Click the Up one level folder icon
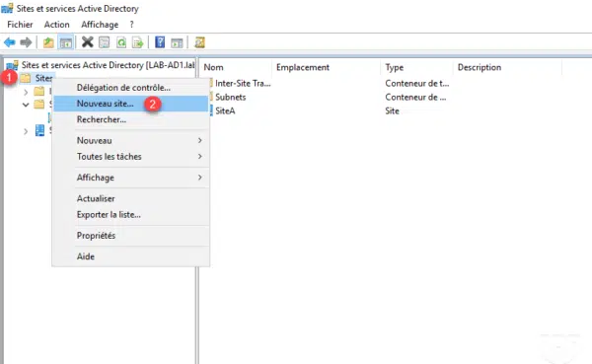The image size is (592, 364). coord(48,42)
